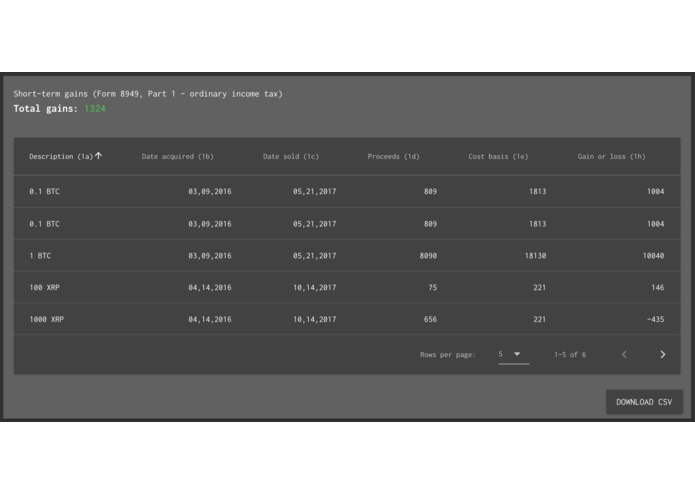Select the 1 BTC row description
The image size is (695, 494).
40,256
